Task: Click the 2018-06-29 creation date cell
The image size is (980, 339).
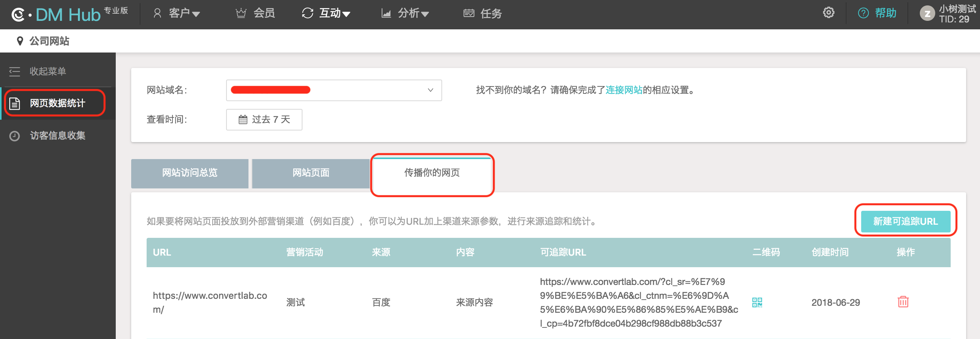Action: pyautogui.click(x=836, y=302)
